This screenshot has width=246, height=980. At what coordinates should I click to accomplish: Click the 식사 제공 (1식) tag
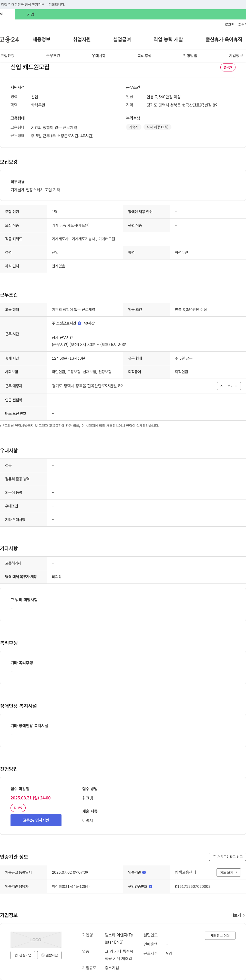[157, 127]
